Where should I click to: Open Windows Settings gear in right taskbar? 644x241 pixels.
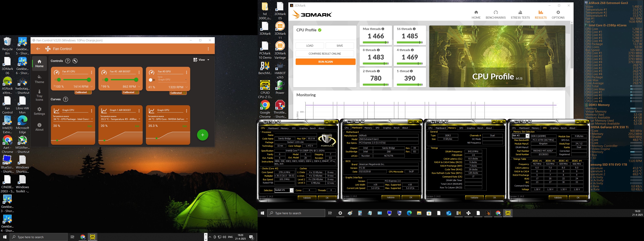340,213
